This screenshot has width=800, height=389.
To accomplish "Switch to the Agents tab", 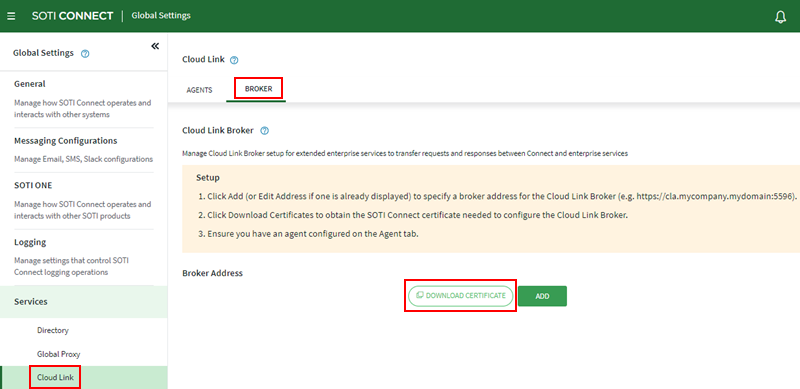I will tap(199, 89).
